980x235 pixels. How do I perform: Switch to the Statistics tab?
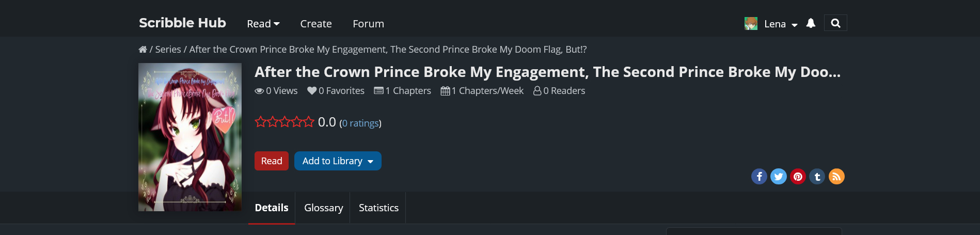coord(378,208)
